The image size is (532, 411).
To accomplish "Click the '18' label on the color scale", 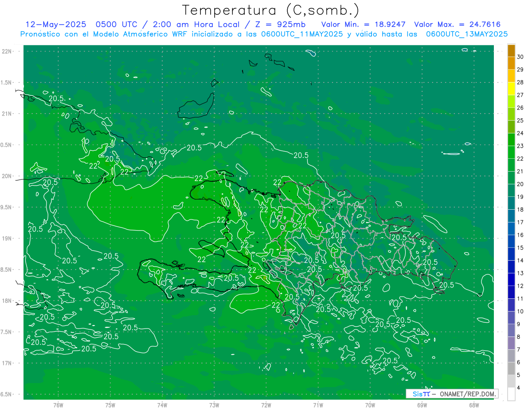I will click(x=520, y=210).
